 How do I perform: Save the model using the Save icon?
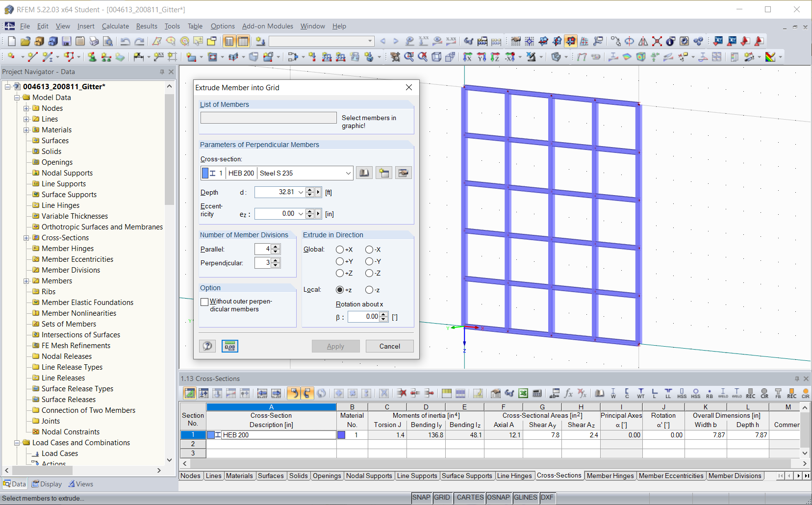click(66, 41)
